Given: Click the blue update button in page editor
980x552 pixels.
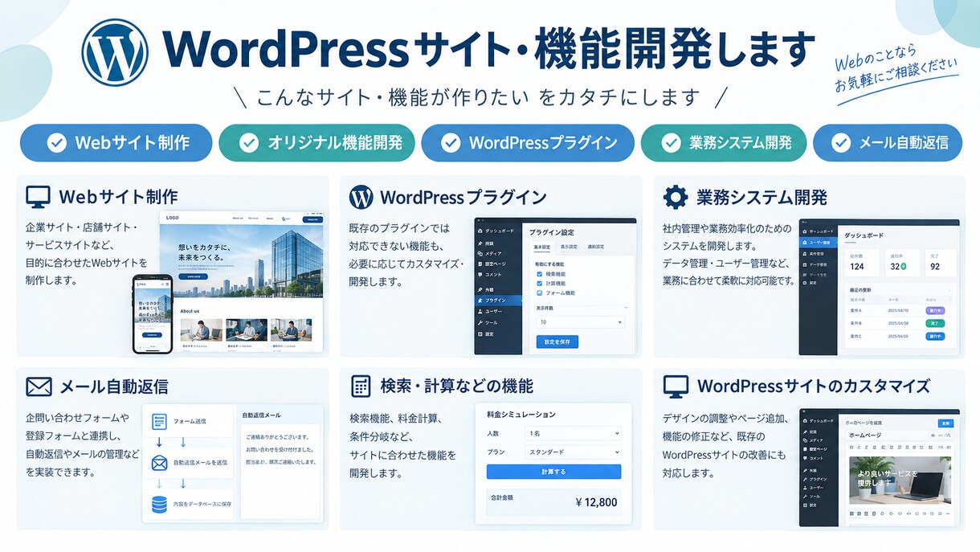Looking at the screenshot, I should [x=946, y=423].
